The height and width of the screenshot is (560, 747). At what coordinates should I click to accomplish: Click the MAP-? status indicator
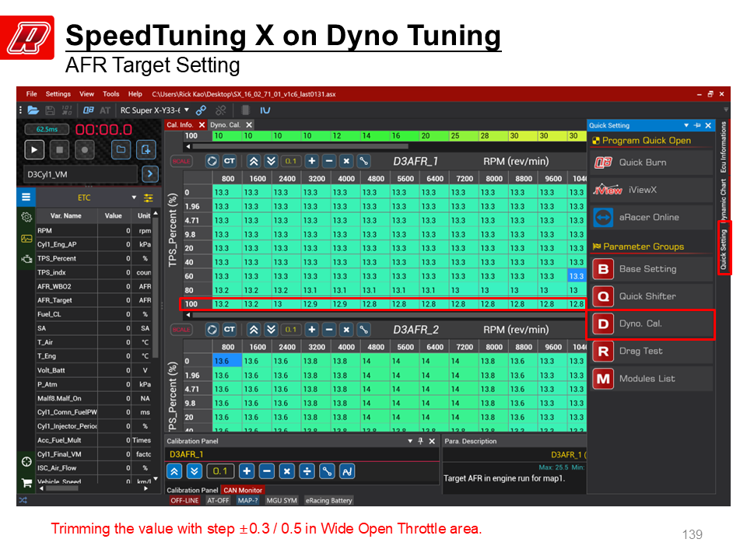pyautogui.click(x=247, y=500)
